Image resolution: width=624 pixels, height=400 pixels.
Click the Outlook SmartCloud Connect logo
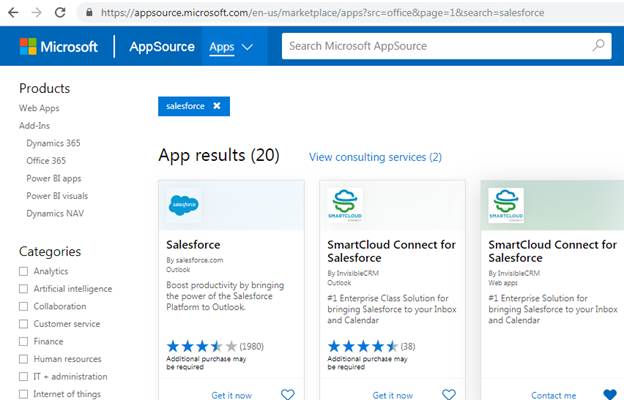345,205
